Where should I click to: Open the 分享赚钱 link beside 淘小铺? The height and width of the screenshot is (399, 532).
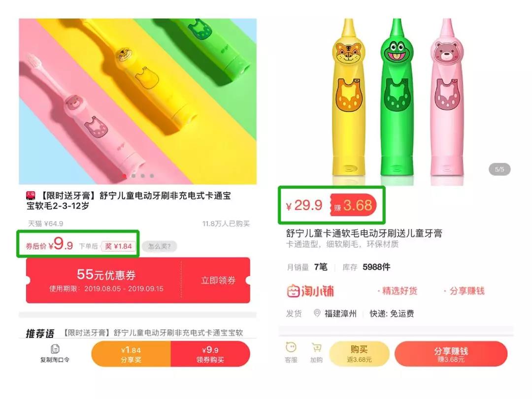click(x=464, y=291)
